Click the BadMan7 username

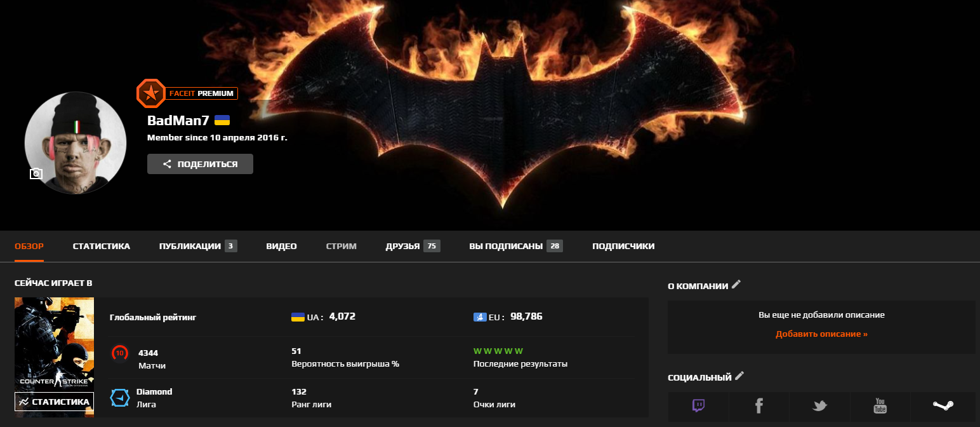[178, 120]
